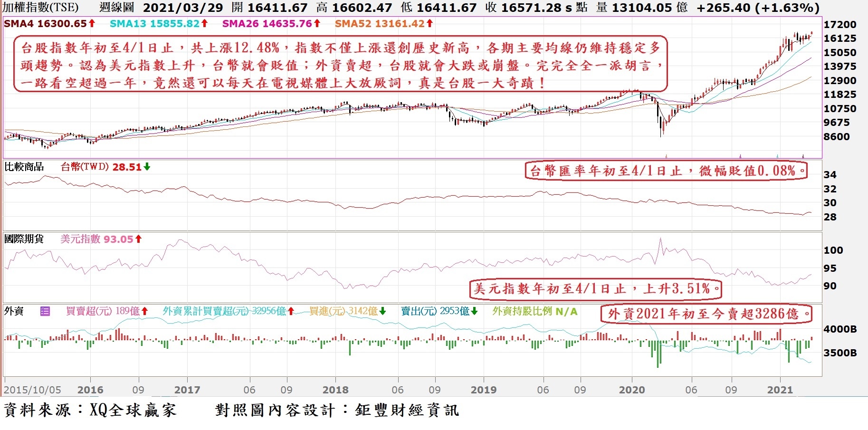
Task: Select the 買進(元) 3142億 legend
Action: pyautogui.click(x=343, y=311)
